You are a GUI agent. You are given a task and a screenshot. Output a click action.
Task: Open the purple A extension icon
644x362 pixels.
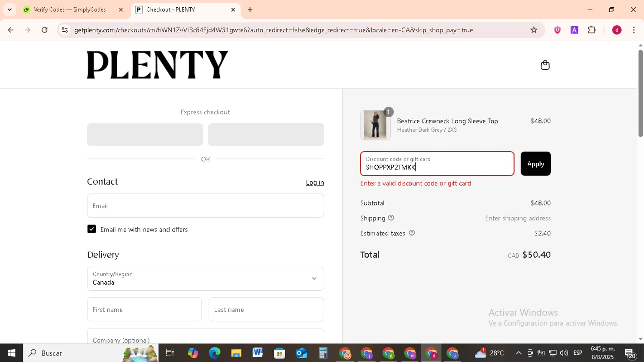coord(574,30)
